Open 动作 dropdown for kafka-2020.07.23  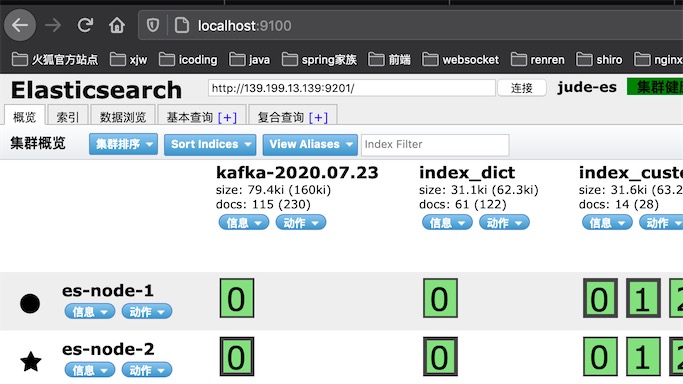coord(301,222)
